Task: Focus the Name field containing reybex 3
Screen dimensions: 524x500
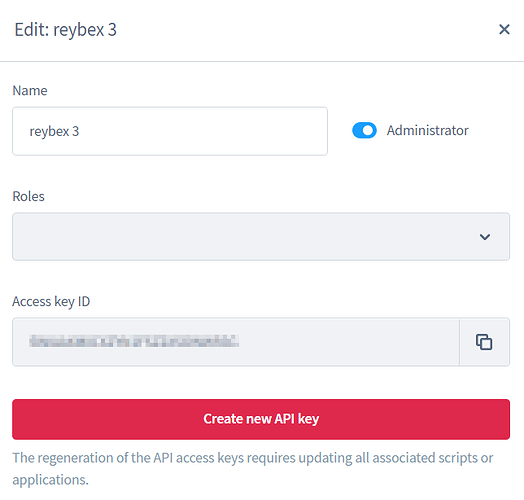Action: point(170,131)
